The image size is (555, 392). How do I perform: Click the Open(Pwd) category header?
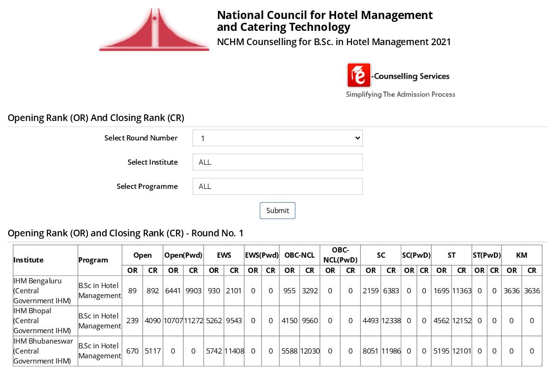coord(183,255)
